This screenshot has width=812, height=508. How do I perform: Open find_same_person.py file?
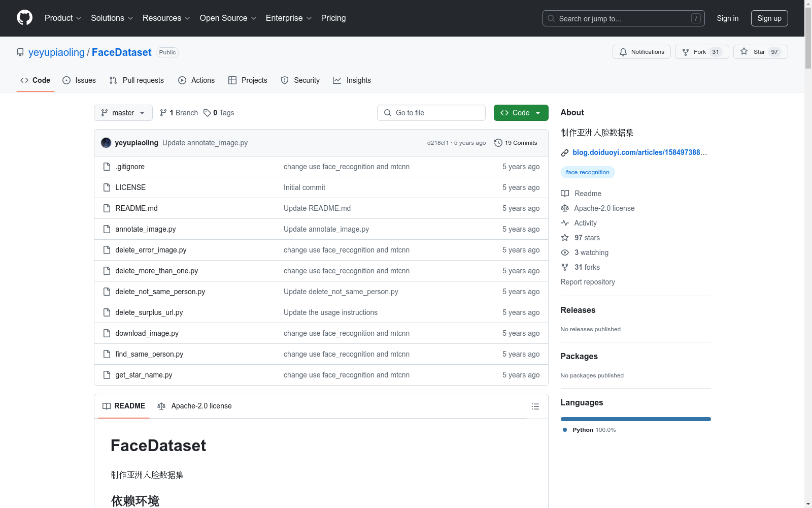pyautogui.click(x=149, y=354)
